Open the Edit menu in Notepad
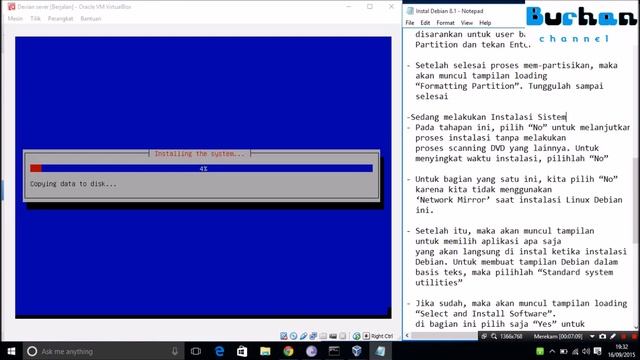The width and height of the screenshot is (640, 360). click(425, 23)
